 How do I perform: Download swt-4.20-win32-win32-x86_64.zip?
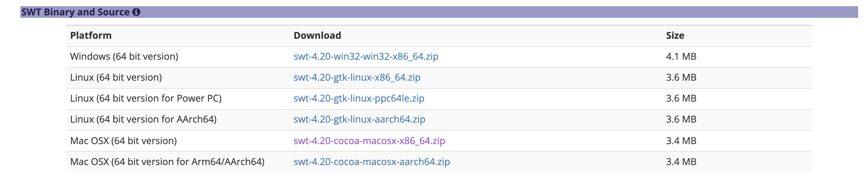pos(366,56)
